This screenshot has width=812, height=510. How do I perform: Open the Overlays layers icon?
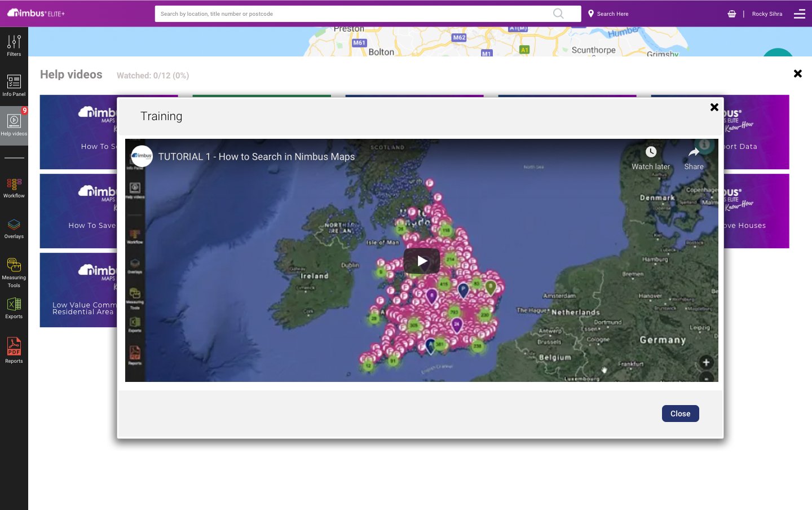[14, 228]
